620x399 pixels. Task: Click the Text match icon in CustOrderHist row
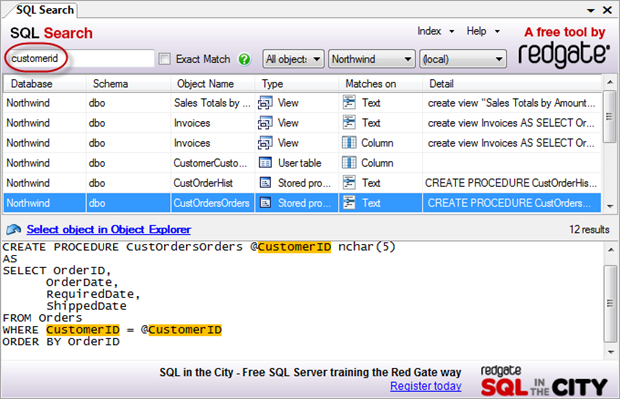pos(349,182)
